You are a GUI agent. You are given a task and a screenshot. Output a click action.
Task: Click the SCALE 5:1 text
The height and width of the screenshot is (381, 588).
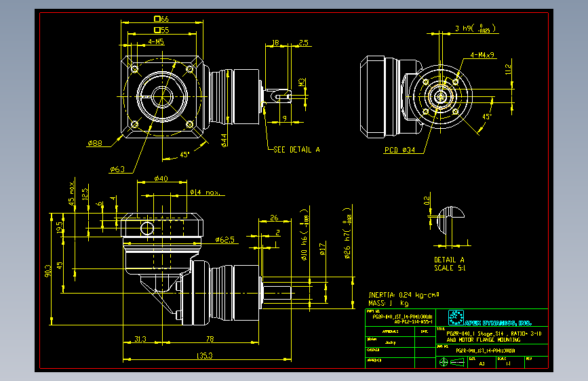click(450, 268)
